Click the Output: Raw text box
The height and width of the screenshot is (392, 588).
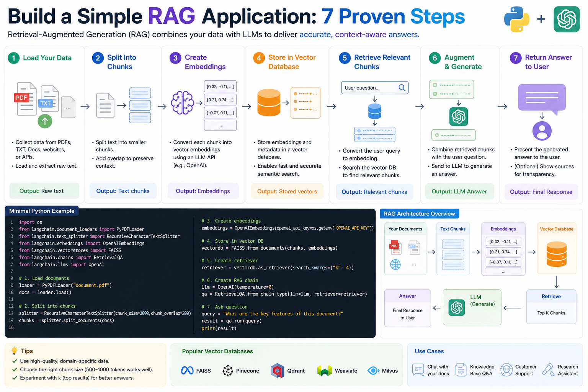click(x=44, y=191)
